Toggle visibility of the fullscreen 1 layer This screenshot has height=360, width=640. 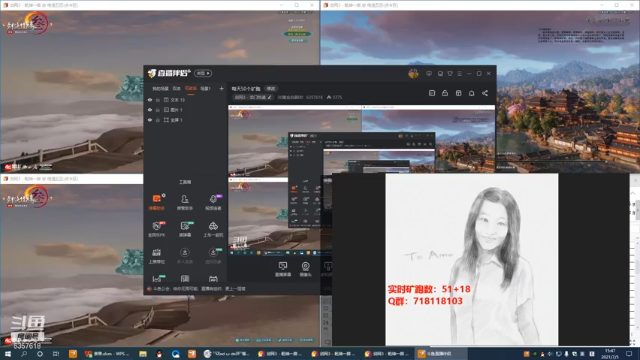click(150, 120)
